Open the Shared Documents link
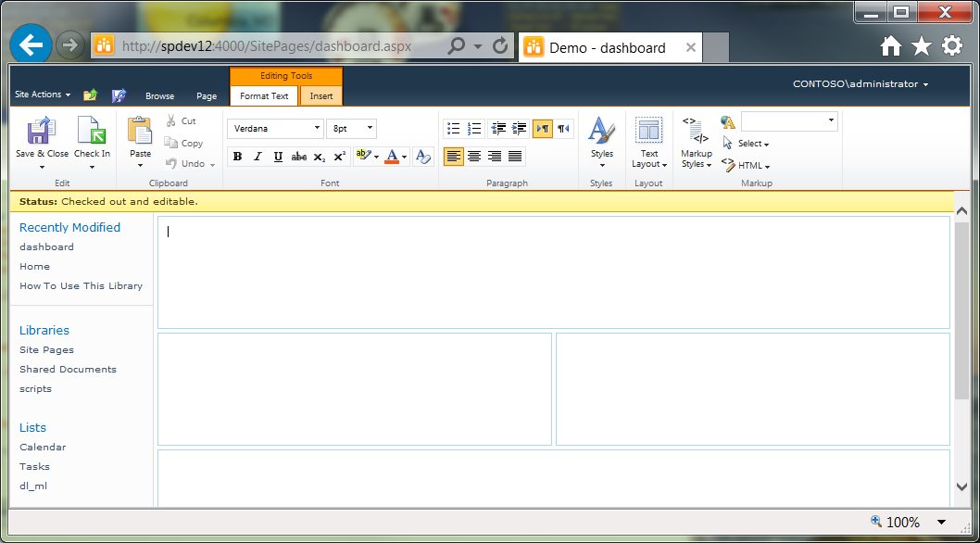The width and height of the screenshot is (980, 543). pyautogui.click(x=69, y=369)
